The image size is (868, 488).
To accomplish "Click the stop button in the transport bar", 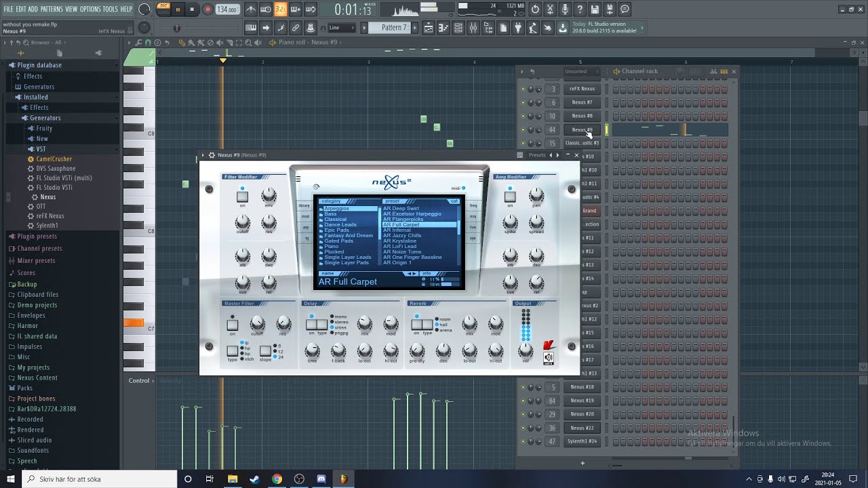I will tap(193, 9).
